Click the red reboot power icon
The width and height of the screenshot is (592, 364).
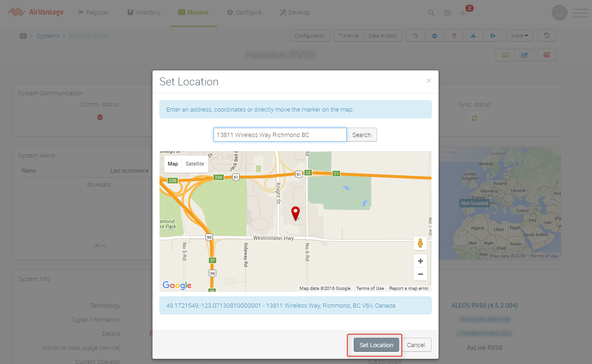pyautogui.click(x=454, y=36)
